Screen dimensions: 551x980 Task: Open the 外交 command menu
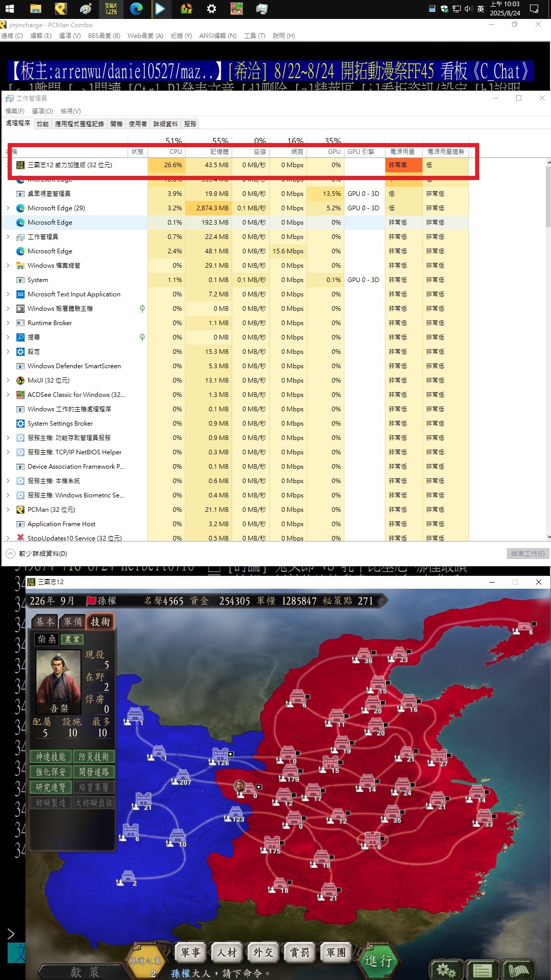click(263, 952)
